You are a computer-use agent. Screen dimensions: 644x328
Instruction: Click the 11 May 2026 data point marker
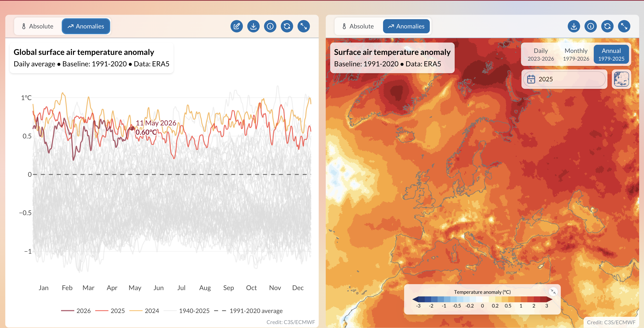coord(132,128)
